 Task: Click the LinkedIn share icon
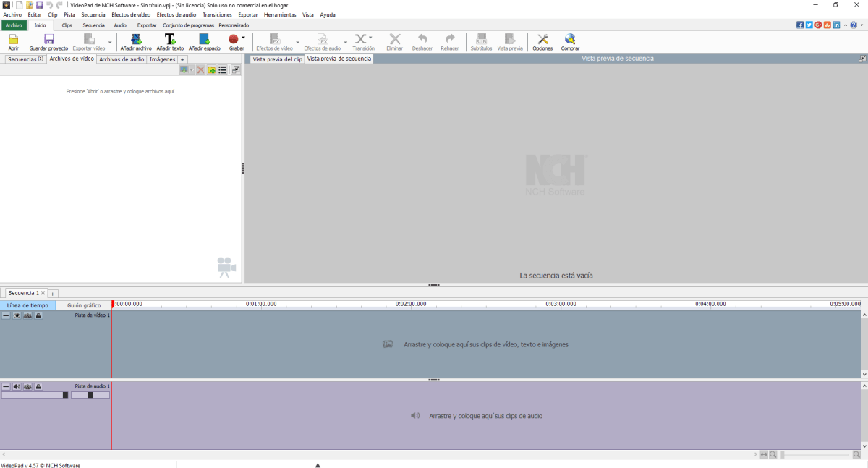tap(836, 25)
